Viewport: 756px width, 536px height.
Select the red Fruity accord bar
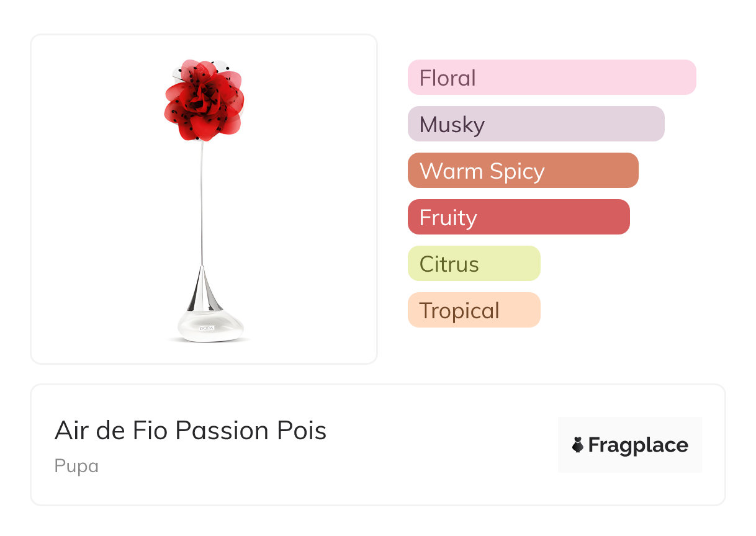518,217
